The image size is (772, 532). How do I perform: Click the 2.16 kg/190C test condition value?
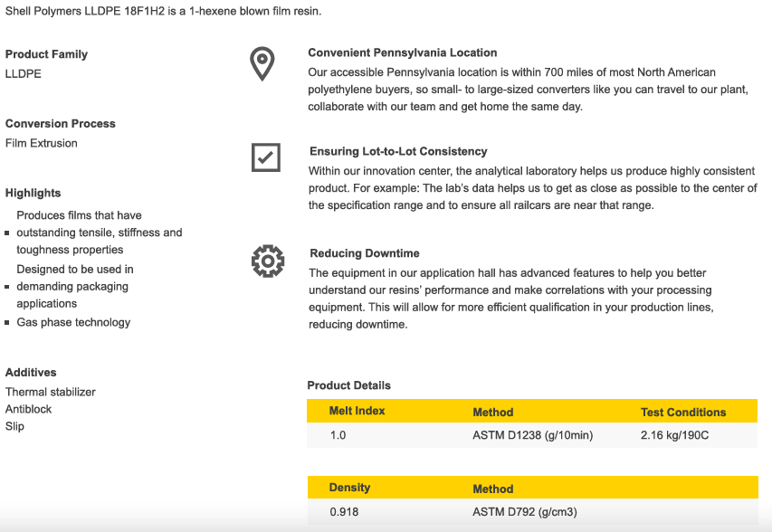point(674,435)
